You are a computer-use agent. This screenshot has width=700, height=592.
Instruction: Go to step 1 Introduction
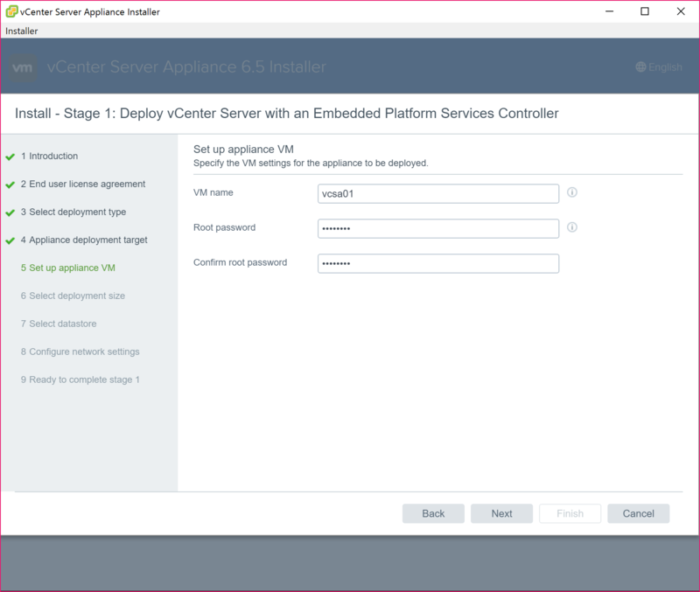tap(49, 157)
